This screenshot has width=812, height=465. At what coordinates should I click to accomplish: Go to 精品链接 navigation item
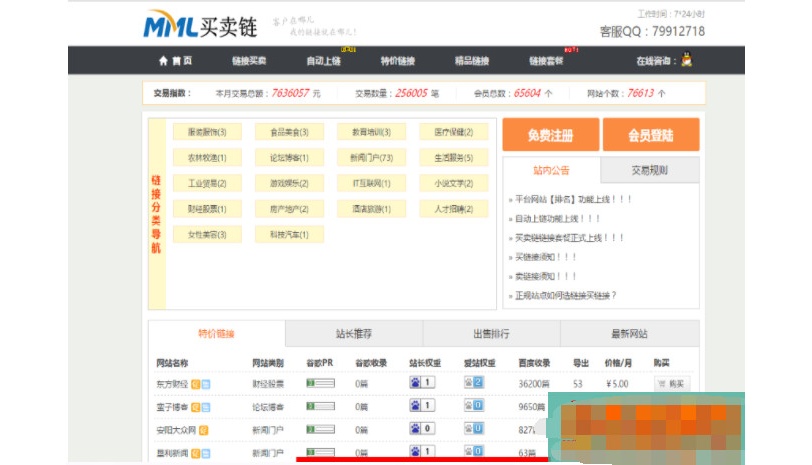pyautogui.click(x=471, y=61)
